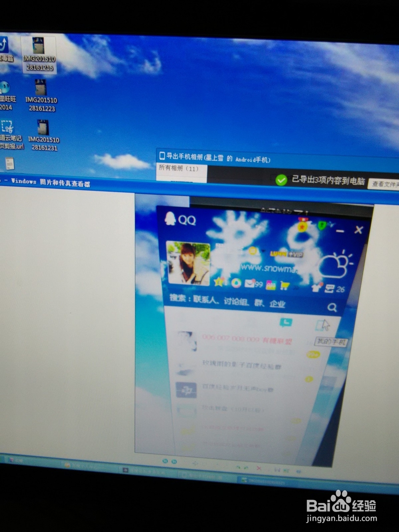Click the 查看文件夹 button
Image resolution: width=399 pixels, height=532 pixels.
[x=383, y=184]
